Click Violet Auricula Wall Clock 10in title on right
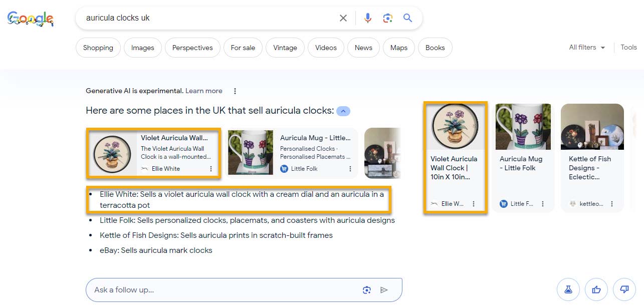The width and height of the screenshot is (644, 307). click(x=454, y=168)
